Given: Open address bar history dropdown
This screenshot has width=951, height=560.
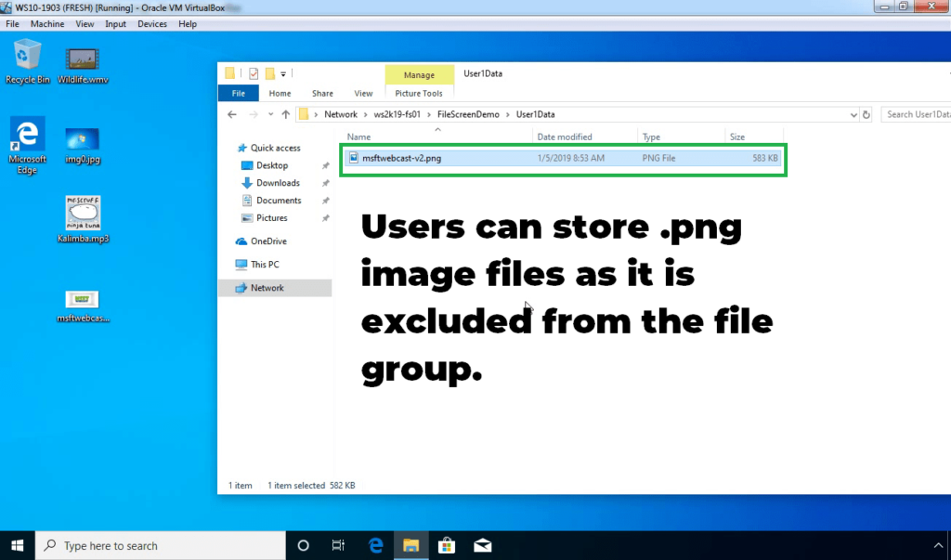Looking at the screenshot, I should tap(853, 114).
